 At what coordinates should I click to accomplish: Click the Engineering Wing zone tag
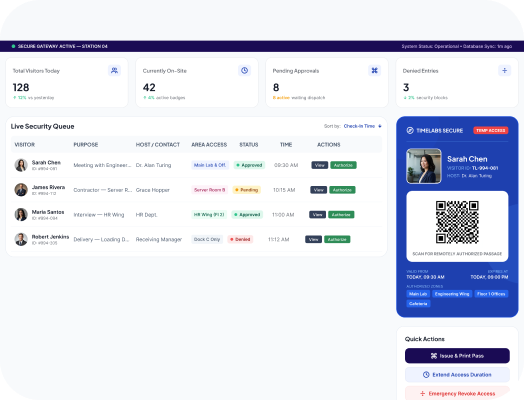(452, 294)
